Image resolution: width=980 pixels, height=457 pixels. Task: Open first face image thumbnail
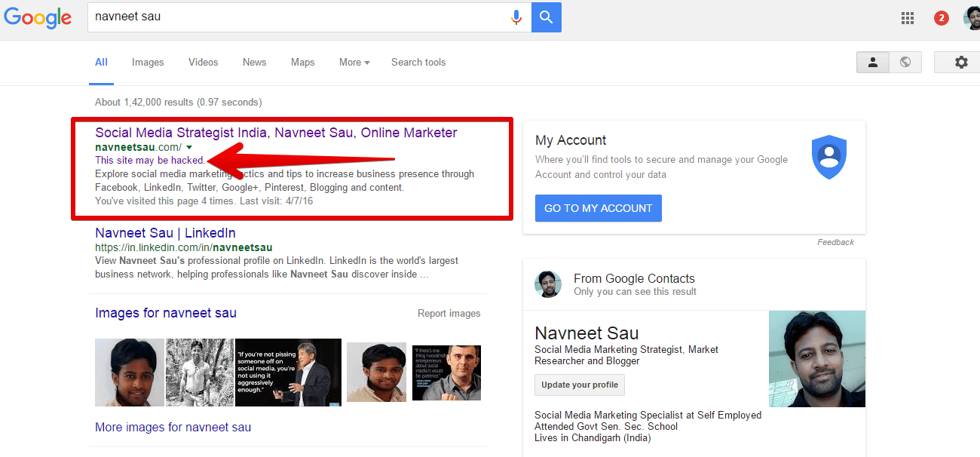click(x=130, y=373)
